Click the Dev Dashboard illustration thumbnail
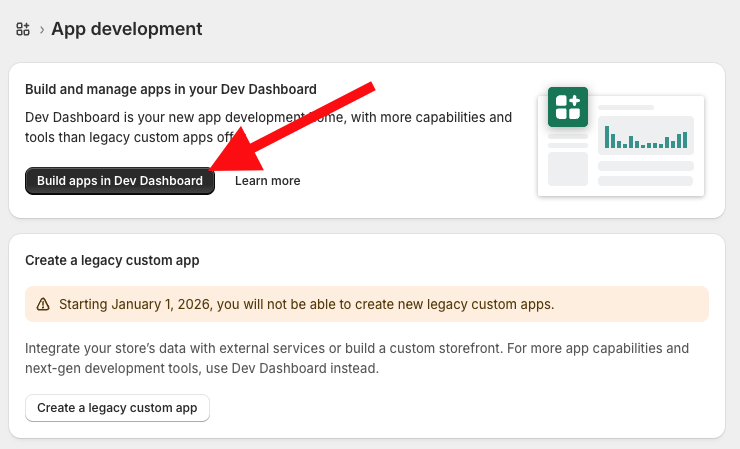 pos(621,141)
